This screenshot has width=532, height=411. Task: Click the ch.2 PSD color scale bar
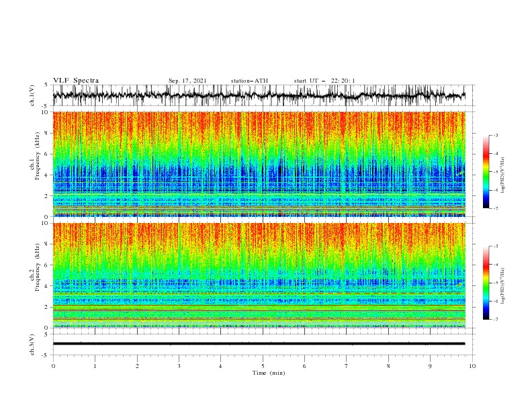click(486, 283)
